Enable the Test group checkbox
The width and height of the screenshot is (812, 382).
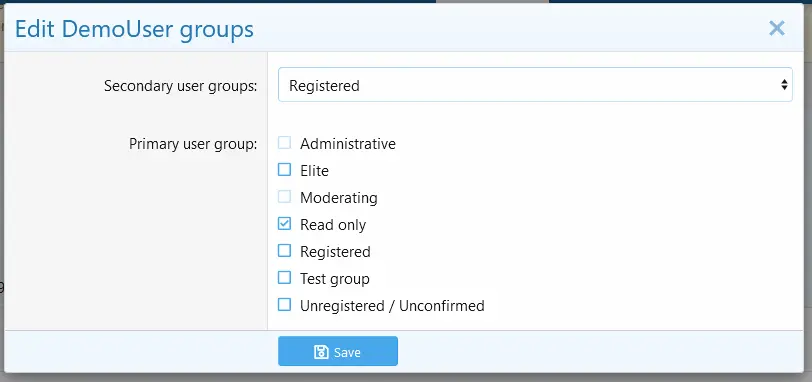click(284, 277)
